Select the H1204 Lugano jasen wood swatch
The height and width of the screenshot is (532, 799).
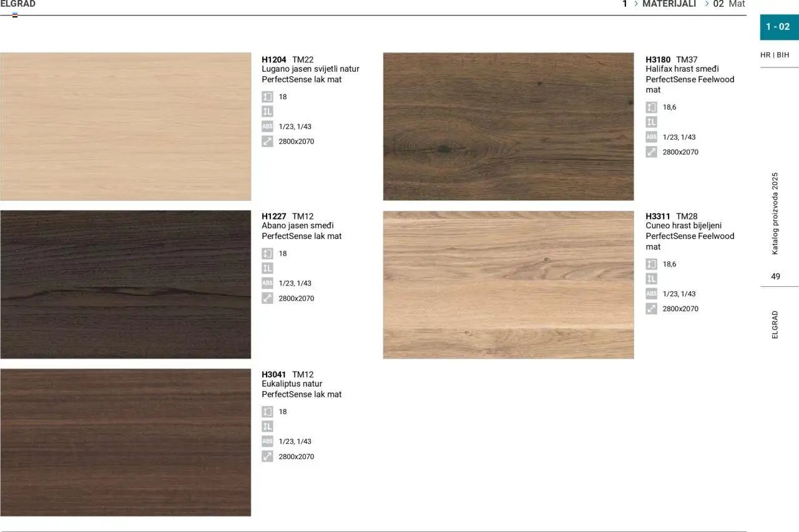[x=125, y=126]
